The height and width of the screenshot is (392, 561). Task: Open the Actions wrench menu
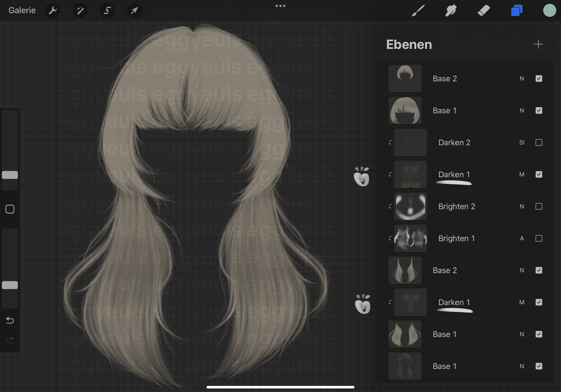pos(53,11)
